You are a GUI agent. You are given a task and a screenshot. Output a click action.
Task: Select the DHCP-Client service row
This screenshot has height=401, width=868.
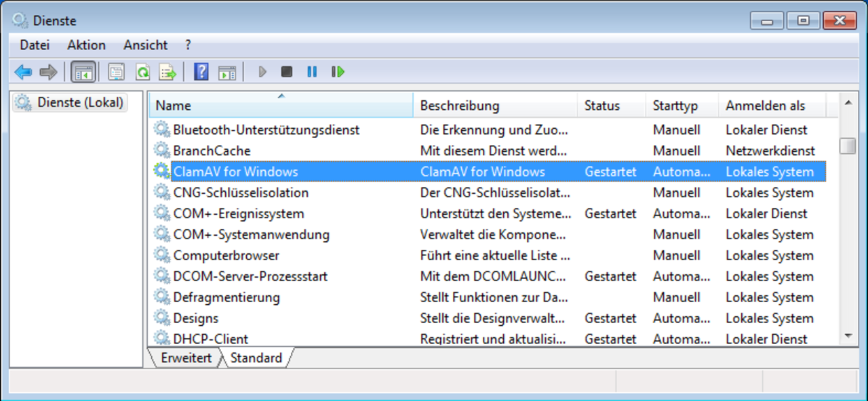[x=210, y=339]
